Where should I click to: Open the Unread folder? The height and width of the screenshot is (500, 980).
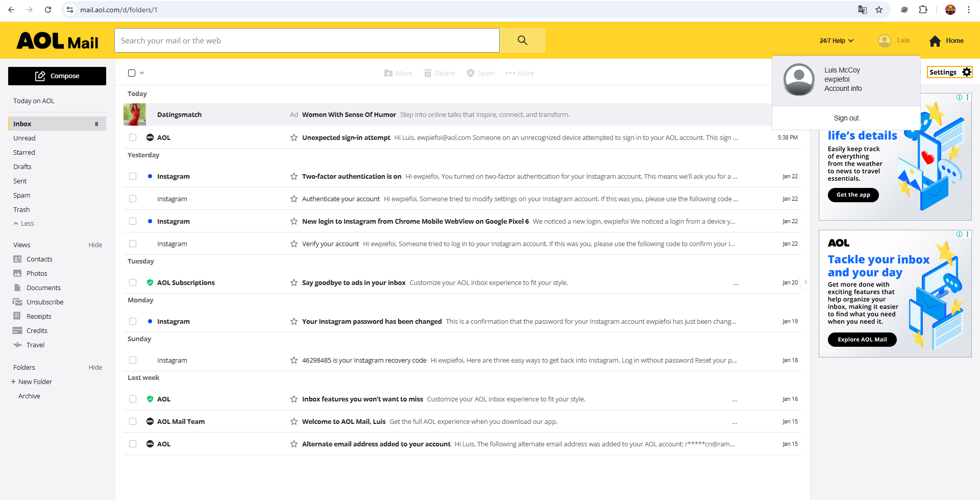click(x=24, y=138)
